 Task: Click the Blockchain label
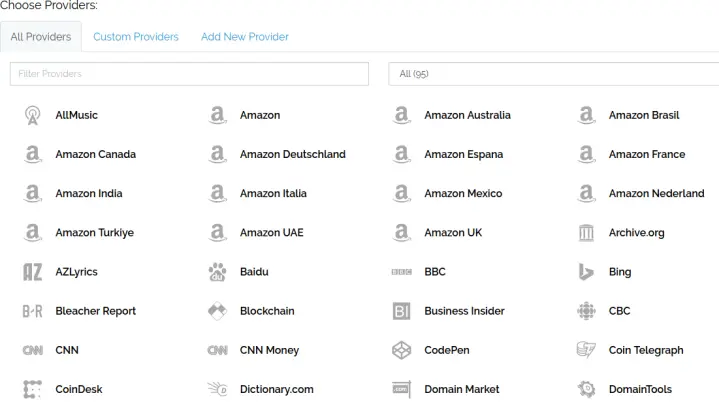267,311
